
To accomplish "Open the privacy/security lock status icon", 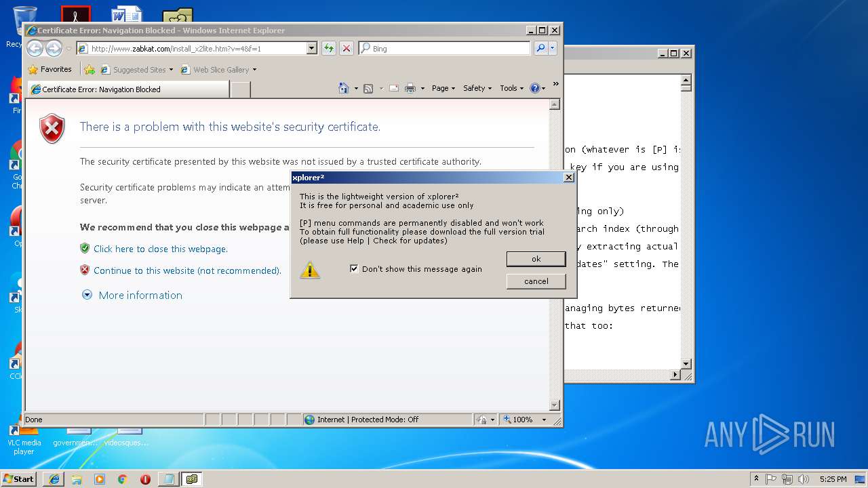I will pos(481,420).
